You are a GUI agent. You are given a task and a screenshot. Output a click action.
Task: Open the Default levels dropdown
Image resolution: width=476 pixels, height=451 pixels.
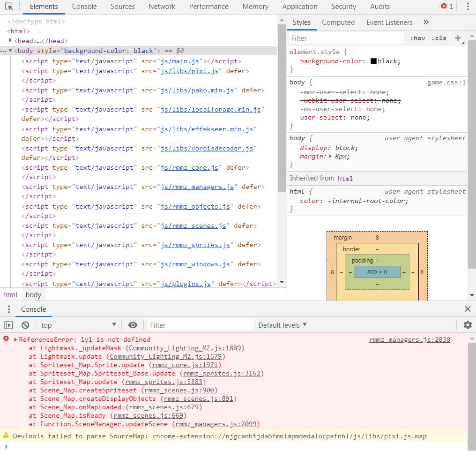pyautogui.click(x=283, y=325)
